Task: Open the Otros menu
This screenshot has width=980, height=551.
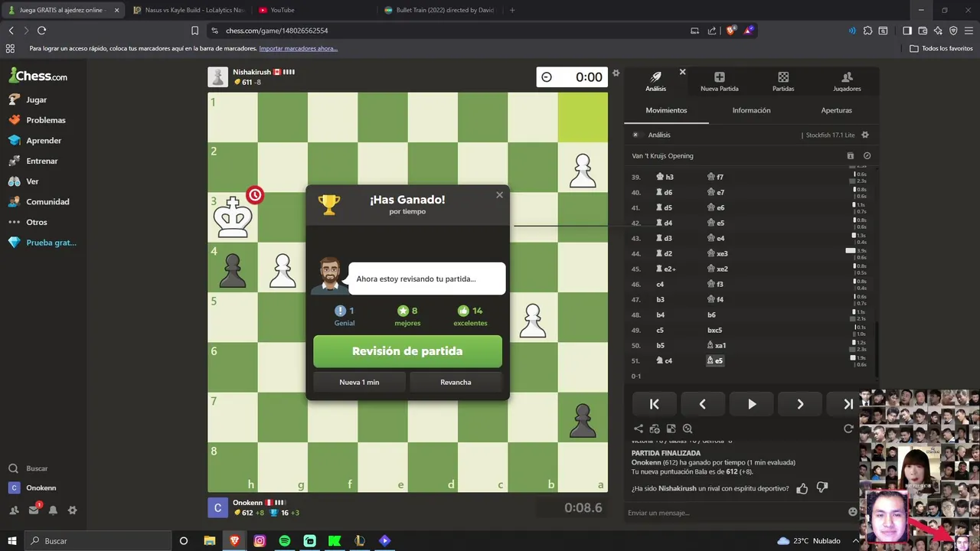Action: coord(28,223)
